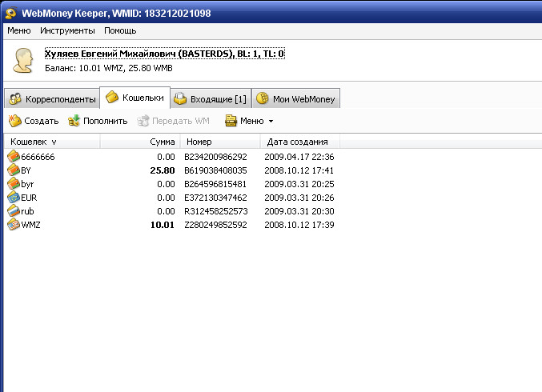Viewport: 542px width, 392px height.
Task: Select the wallet name rub
Action: pyautogui.click(x=27, y=211)
